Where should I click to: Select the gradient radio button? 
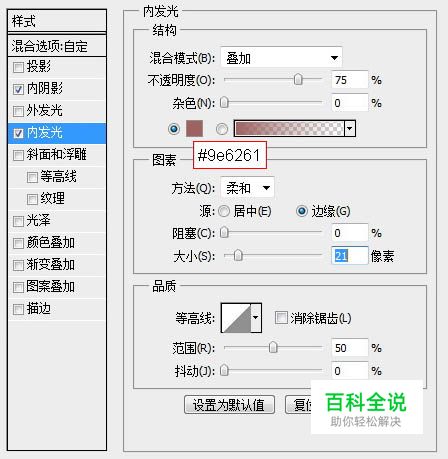[x=222, y=129]
